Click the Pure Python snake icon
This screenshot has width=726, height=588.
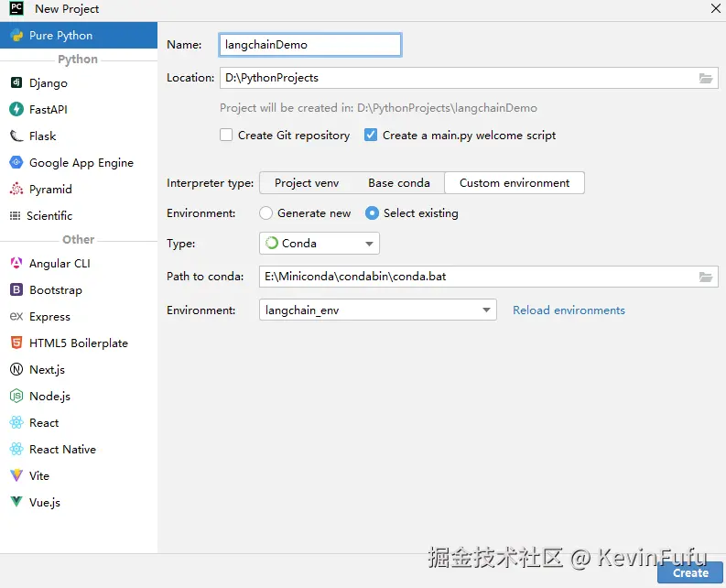16,35
